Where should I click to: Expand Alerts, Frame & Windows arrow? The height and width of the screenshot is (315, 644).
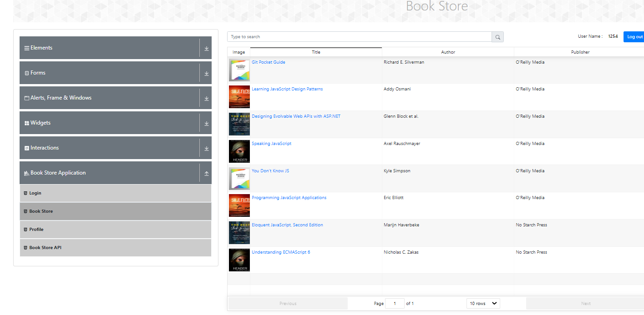click(206, 98)
